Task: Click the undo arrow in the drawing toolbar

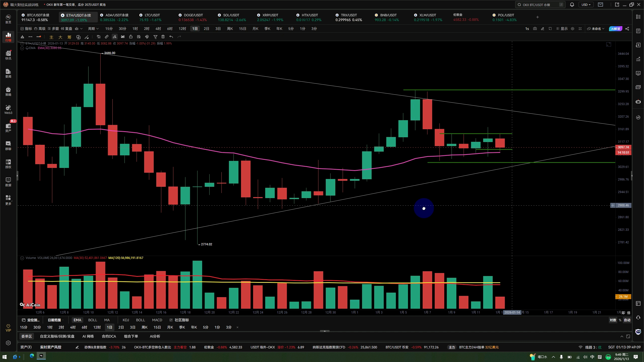Action: pos(171,37)
